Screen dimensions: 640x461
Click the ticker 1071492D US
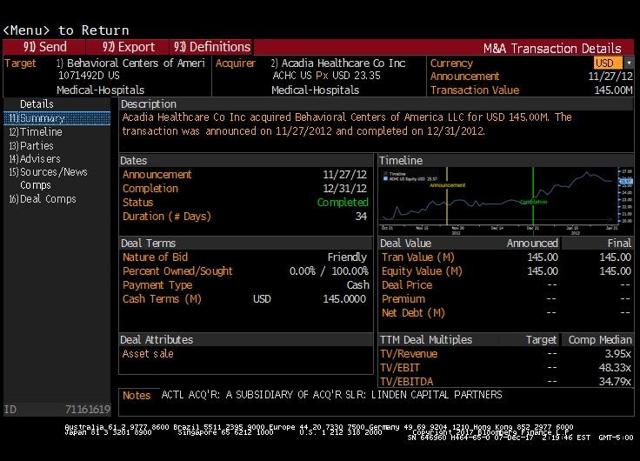click(89, 76)
